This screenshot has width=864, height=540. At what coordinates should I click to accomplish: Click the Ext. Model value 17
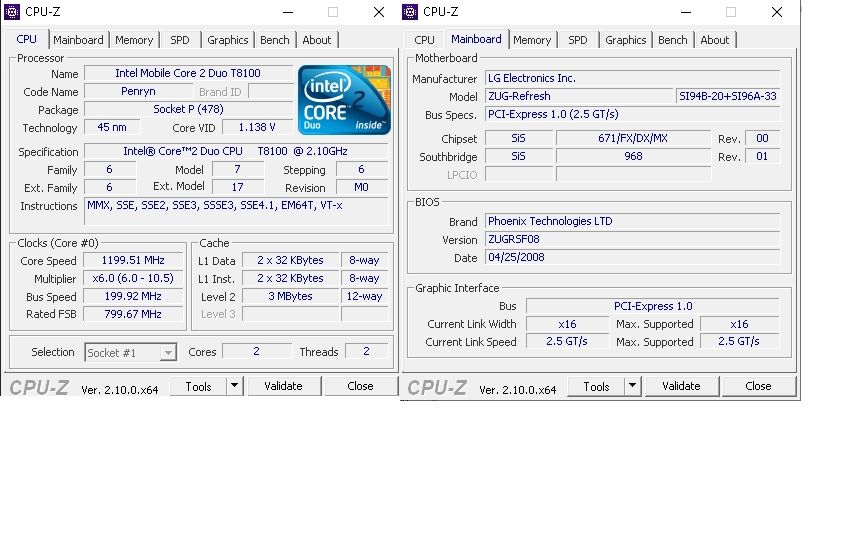(x=237, y=187)
